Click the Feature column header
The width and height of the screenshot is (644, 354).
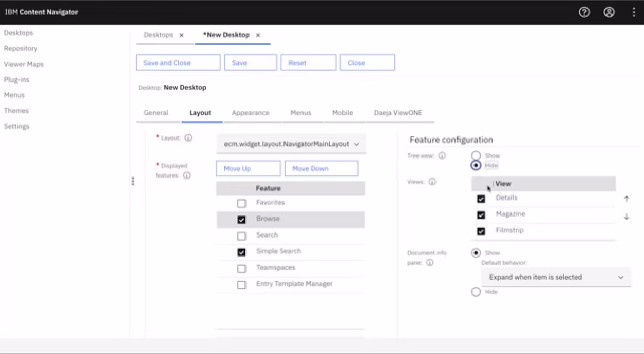point(269,188)
